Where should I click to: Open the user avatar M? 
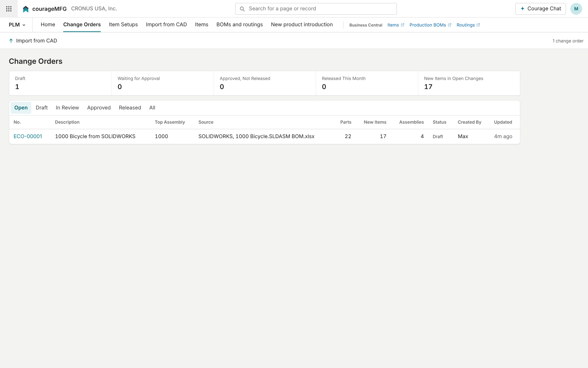(x=576, y=9)
